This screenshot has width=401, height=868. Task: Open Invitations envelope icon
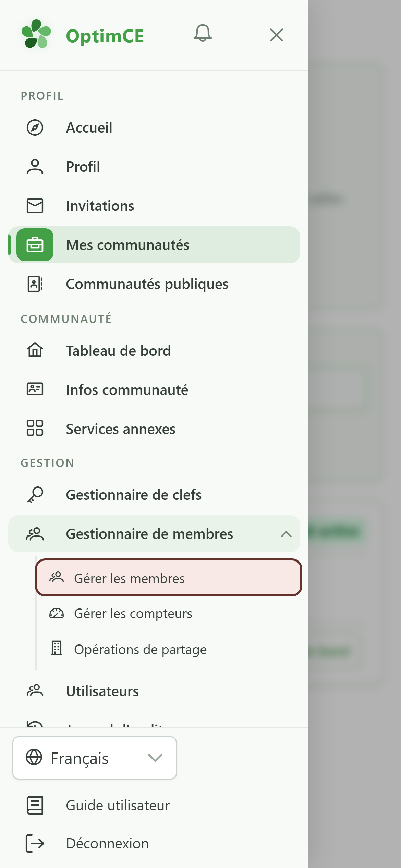coord(35,206)
